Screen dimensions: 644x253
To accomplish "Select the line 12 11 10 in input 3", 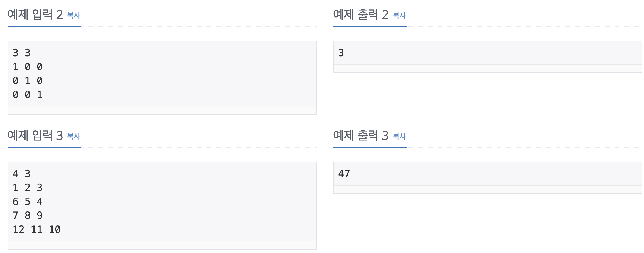I will point(36,230).
